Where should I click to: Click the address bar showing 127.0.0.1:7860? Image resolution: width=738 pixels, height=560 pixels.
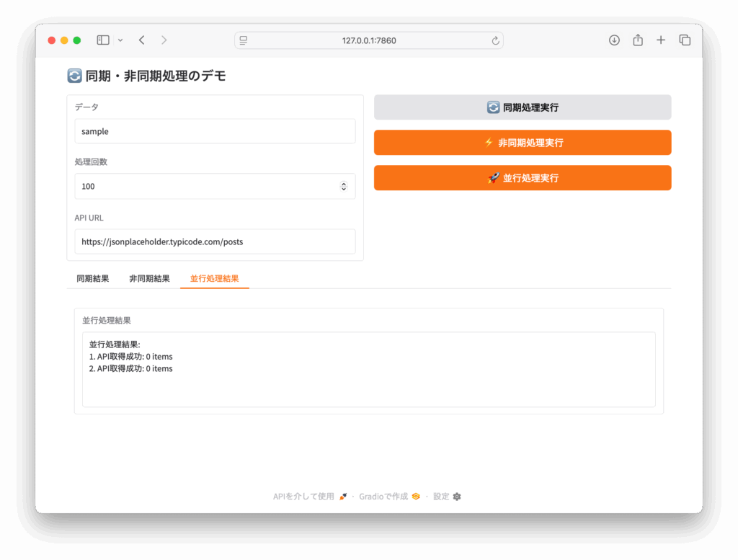(368, 41)
